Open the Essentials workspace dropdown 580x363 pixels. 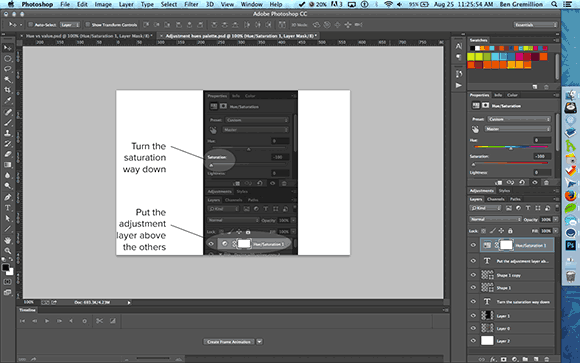tap(535, 25)
